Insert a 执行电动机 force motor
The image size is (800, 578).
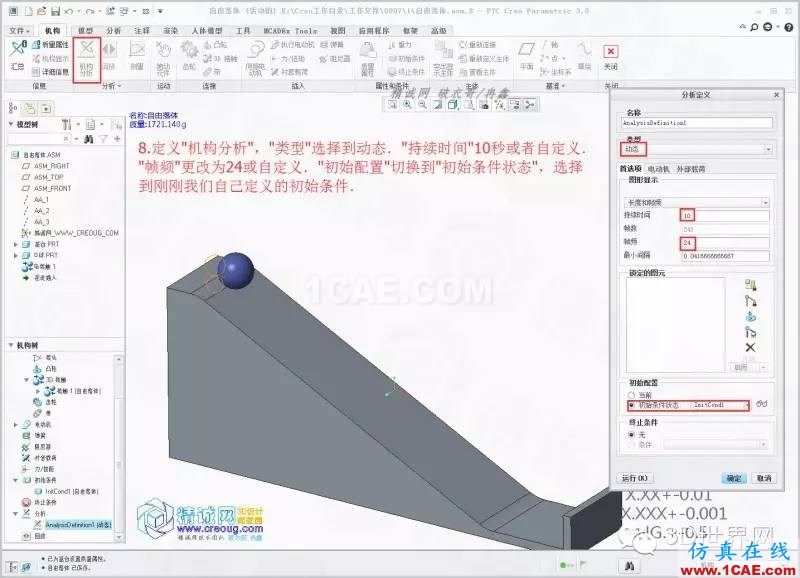(x=293, y=45)
